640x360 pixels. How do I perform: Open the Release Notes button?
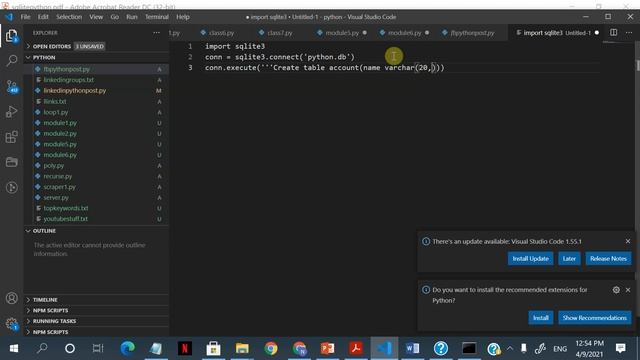click(608, 259)
